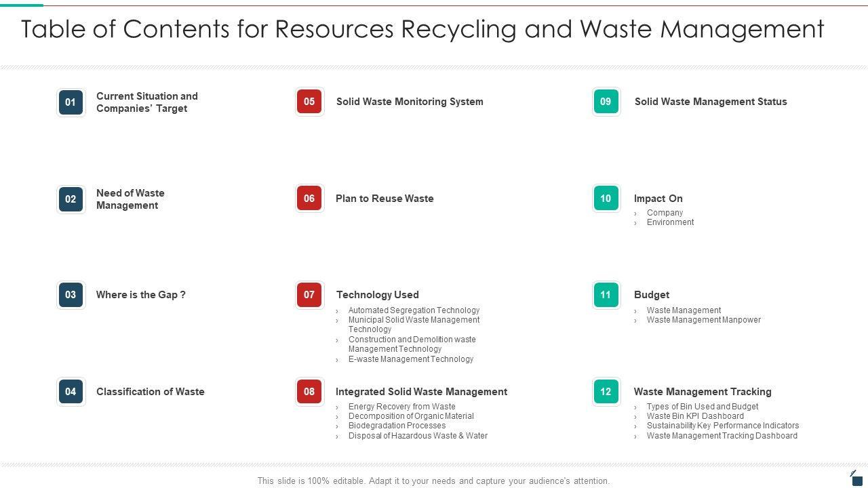The image size is (868, 488).
Task: Click the 12 Waste Management Tracking badge
Action: 606,392
